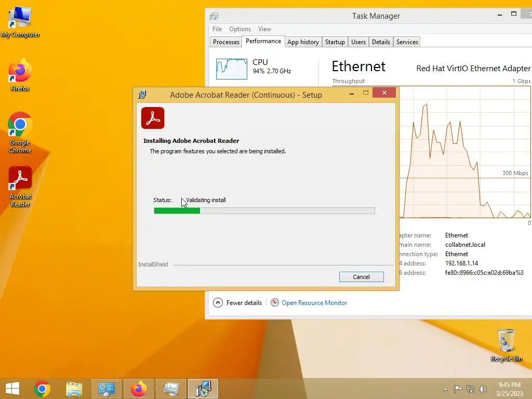
Task: Cancel the Adobe Acrobat Reader installation
Action: click(362, 277)
